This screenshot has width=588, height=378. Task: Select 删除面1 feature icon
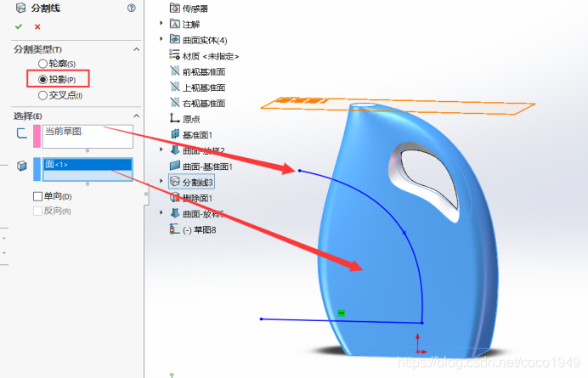point(175,197)
